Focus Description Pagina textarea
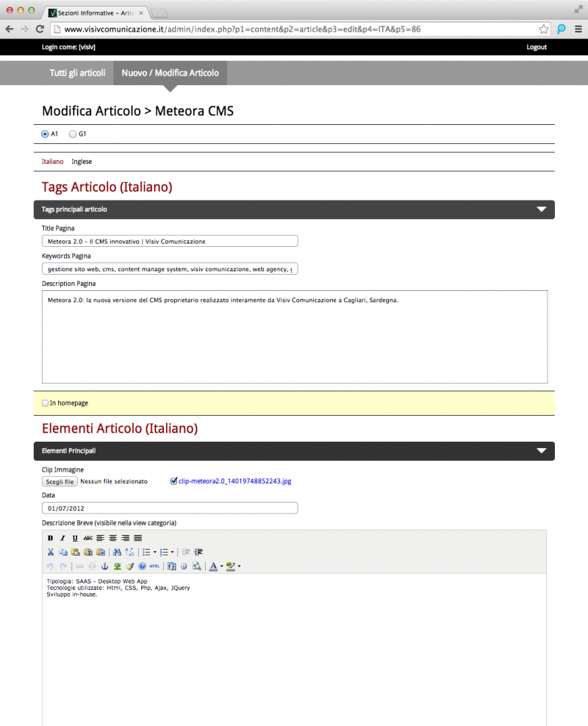The height and width of the screenshot is (726, 588). coord(295,337)
